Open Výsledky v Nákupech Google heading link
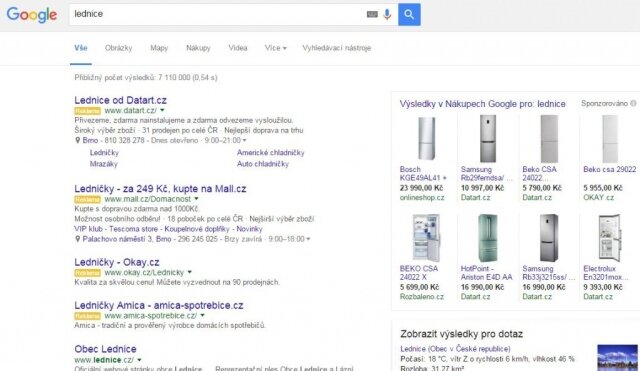 click(482, 104)
